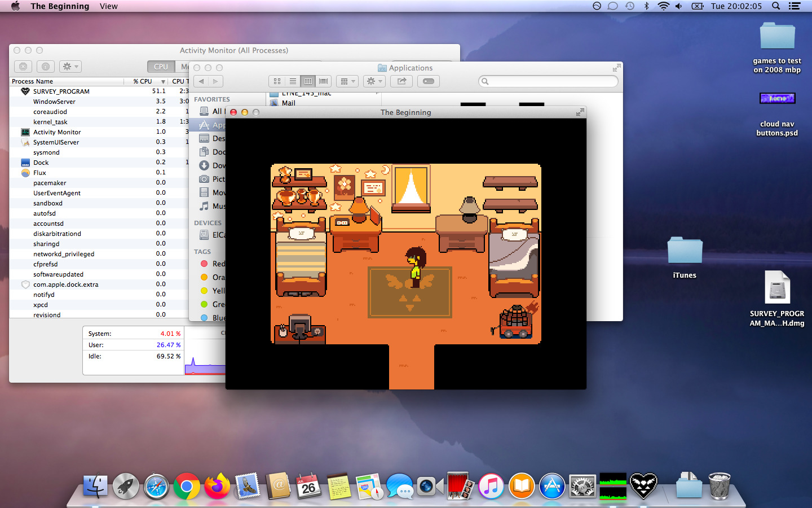The image size is (812, 508).
Task: Click the Finder Edit Tags button
Action: pos(429,81)
